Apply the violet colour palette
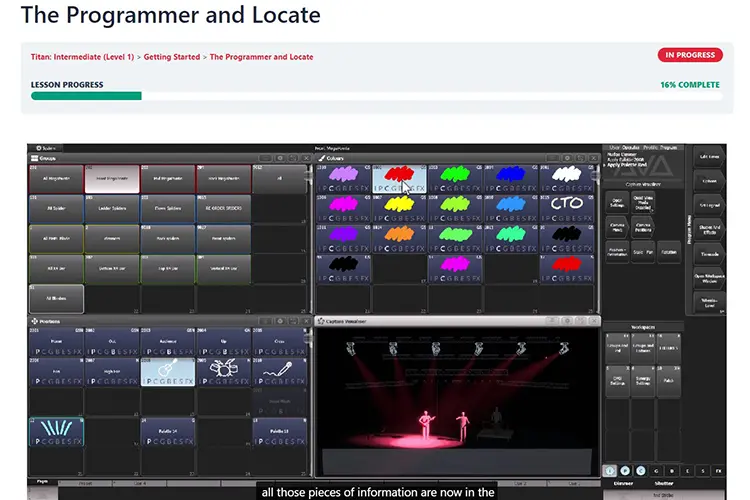Screen dimensions: 750x500 [343, 239]
